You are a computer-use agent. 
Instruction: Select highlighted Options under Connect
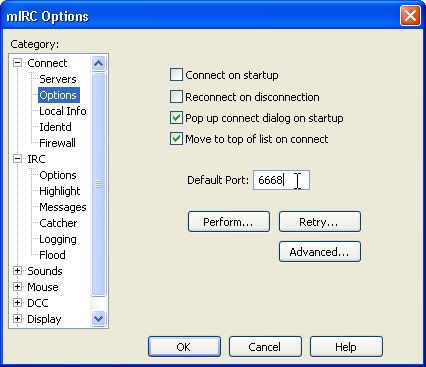pos(58,95)
